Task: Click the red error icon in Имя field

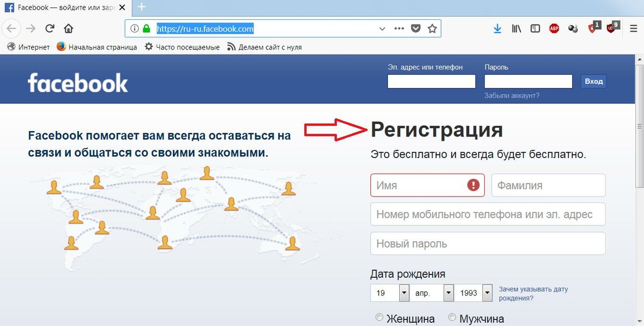Action: click(473, 185)
